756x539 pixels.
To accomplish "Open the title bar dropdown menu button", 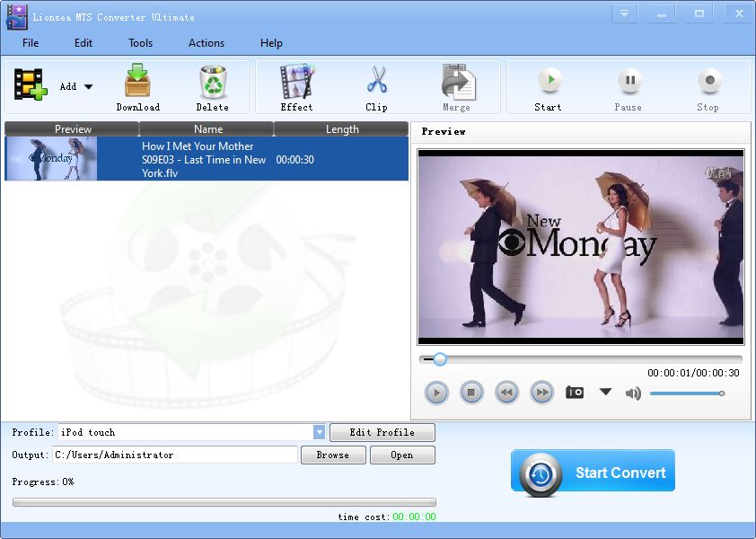I will coord(624,14).
